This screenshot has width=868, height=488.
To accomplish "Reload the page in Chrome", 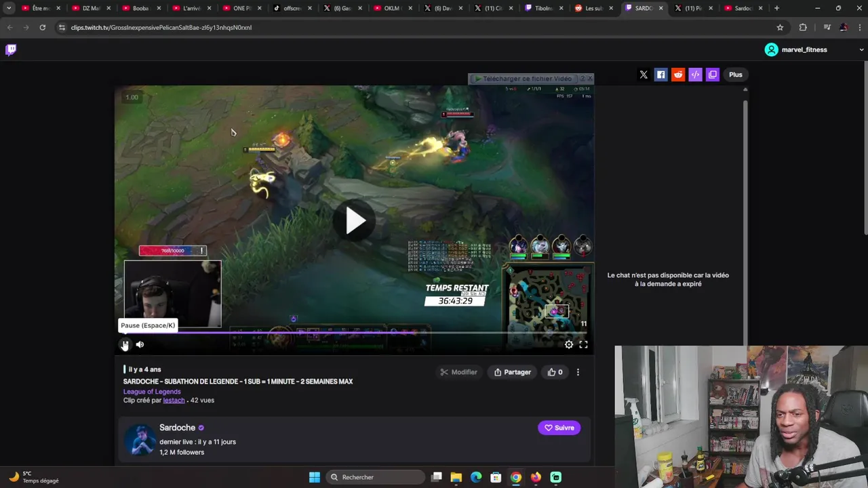I will pyautogui.click(x=42, y=27).
